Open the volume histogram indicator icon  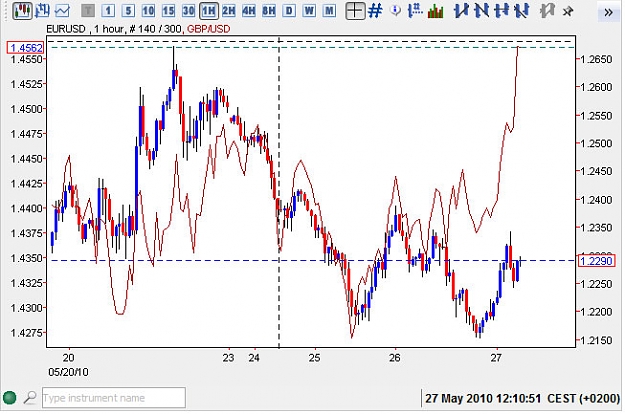(435, 11)
